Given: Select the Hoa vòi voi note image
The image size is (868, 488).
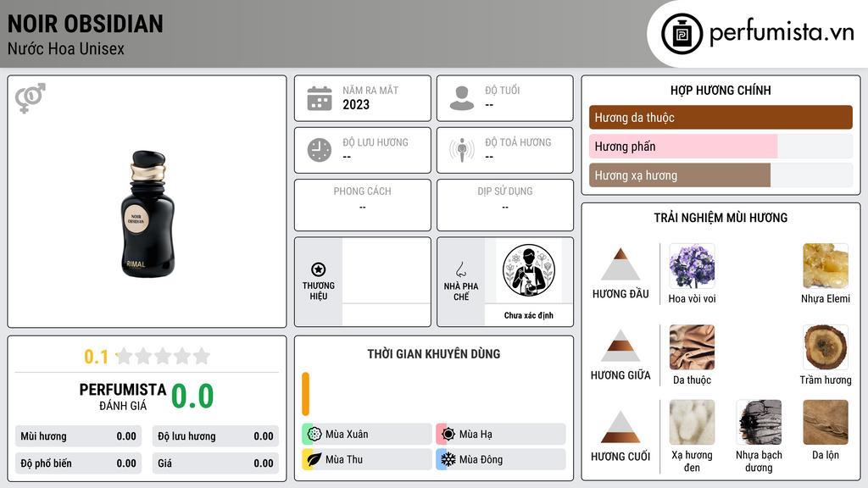Looking at the screenshot, I should (x=692, y=266).
